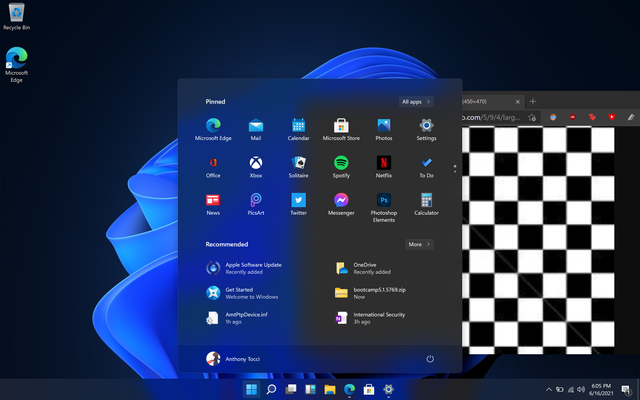Viewport: 640px width, 400px height.
Task: Open Recycle Bin on desktop
Action: (x=16, y=17)
